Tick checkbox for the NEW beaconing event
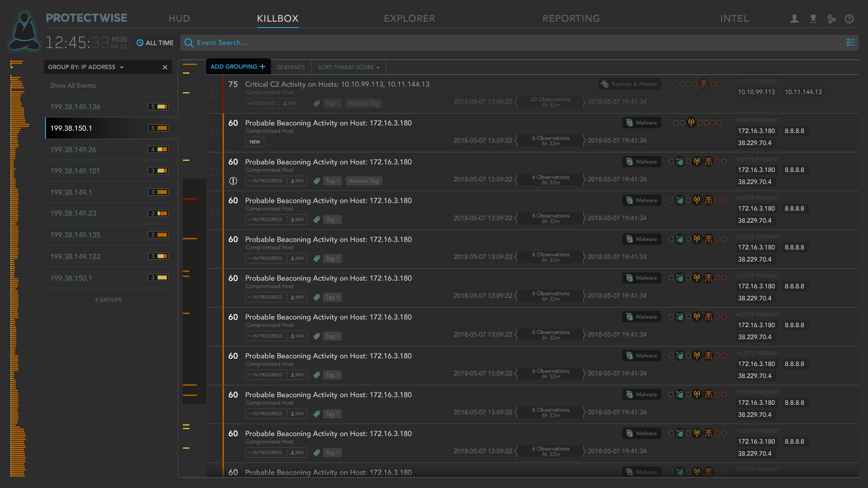The width and height of the screenshot is (868, 488). point(214,133)
